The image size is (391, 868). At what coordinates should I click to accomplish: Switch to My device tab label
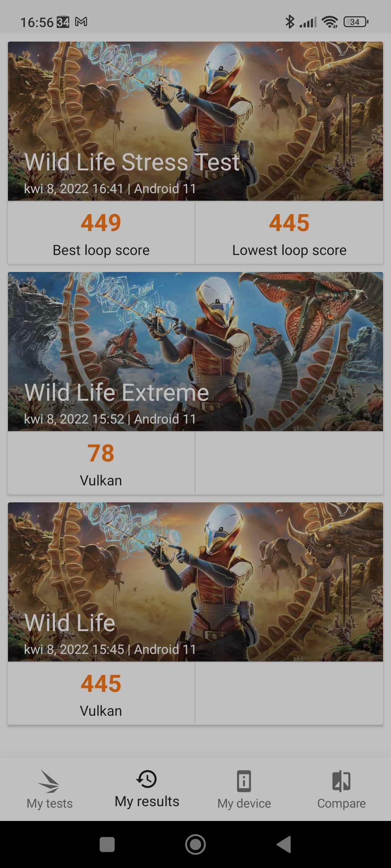click(x=244, y=803)
